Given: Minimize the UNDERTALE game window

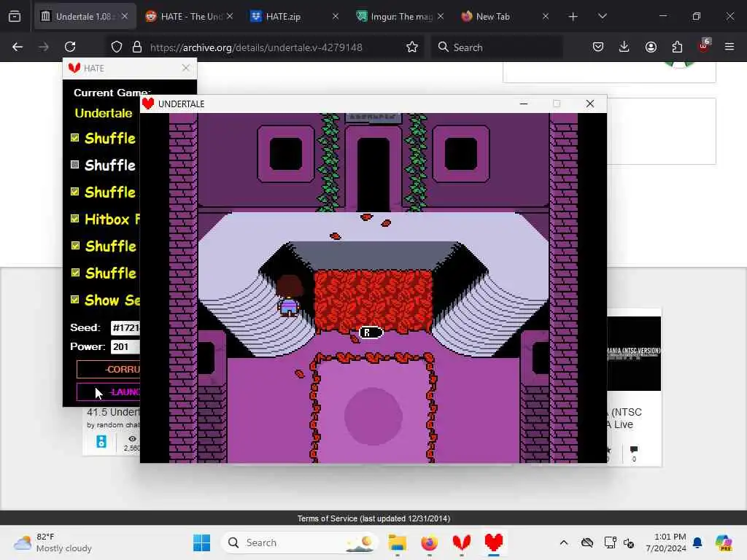Looking at the screenshot, I should (524, 104).
